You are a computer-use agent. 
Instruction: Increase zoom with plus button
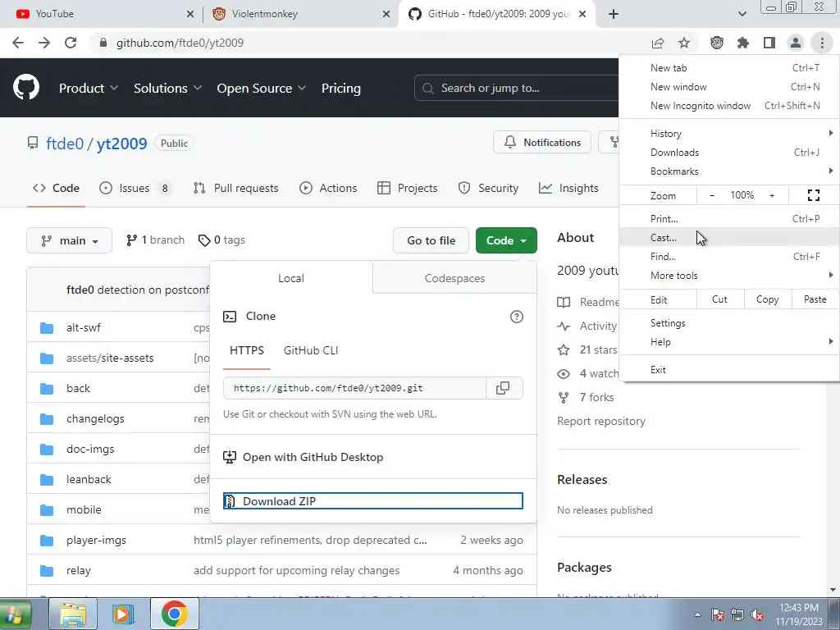coord(772,195)
